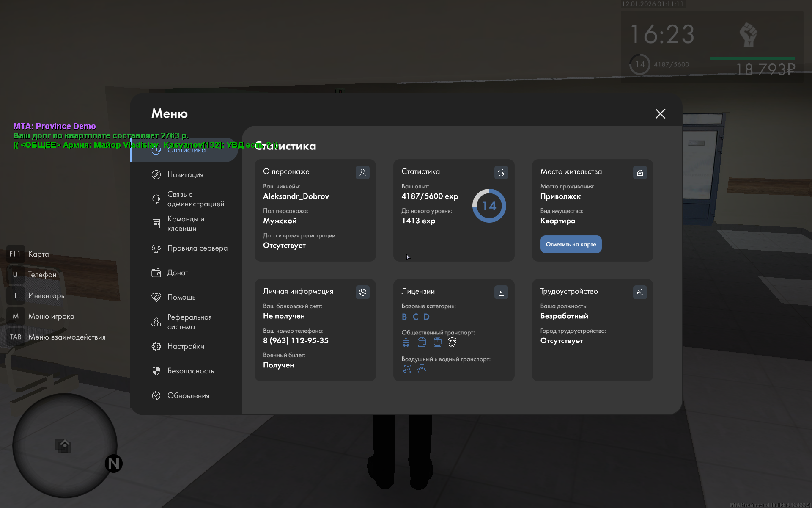Close the Меню window with X
The height and width of the screenshot is (508, 812).
click(x=660, y=113)
